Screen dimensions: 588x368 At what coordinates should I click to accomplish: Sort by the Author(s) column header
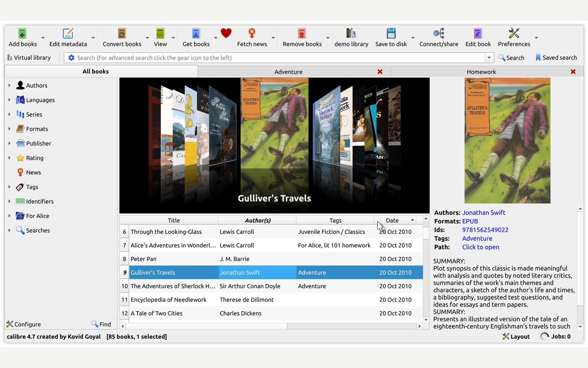(x=258, y=220)
